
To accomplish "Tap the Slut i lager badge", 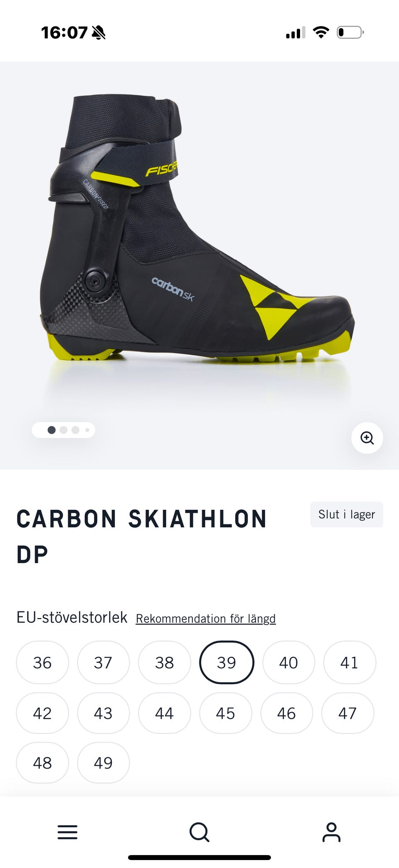I will 347,514.
